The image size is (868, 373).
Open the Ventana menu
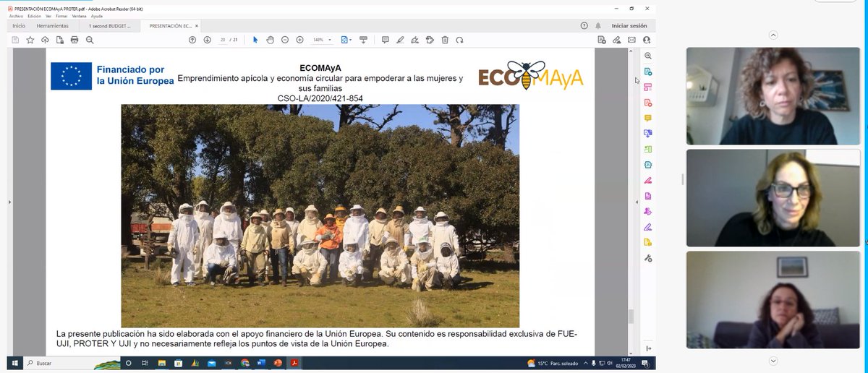(x=80, y=15)
